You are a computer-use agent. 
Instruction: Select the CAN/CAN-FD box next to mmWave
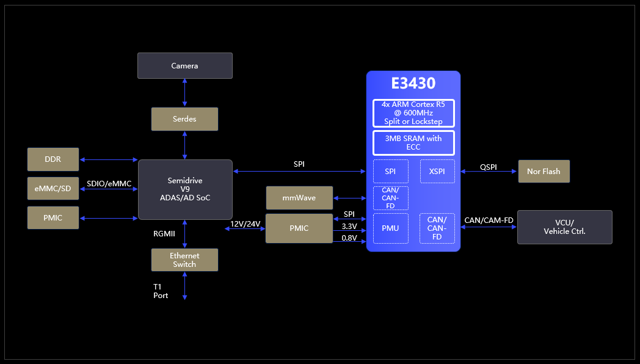tap(391, 198)
